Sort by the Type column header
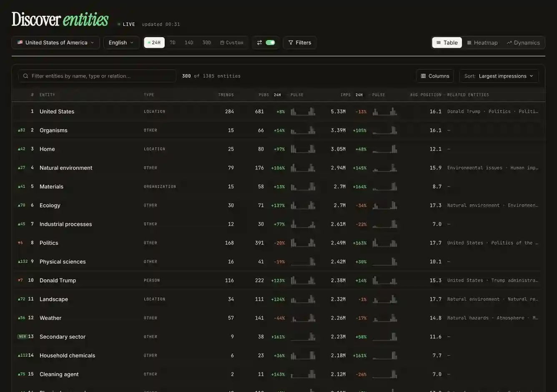The height and width of the screenshot is (392, 557). click(149, 95)
